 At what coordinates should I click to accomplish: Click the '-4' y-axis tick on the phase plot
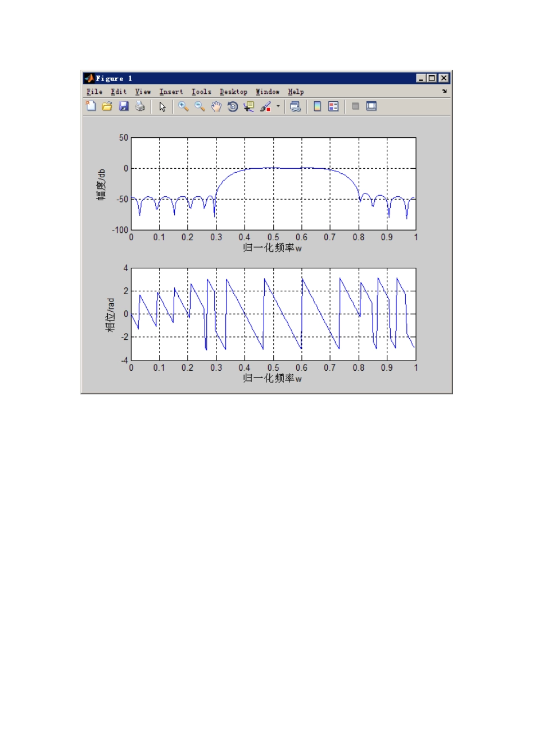(124, 360)
